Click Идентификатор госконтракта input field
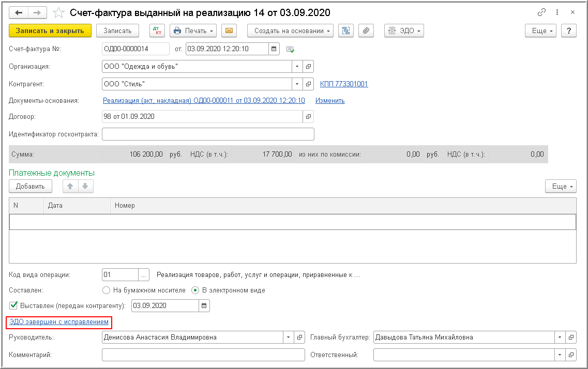The image size is (588, 369). [x=208, y=134]
